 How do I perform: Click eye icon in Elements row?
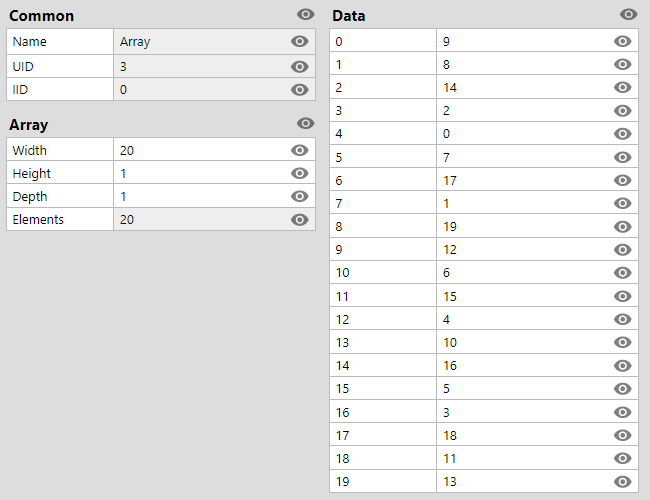pos(299,219)
